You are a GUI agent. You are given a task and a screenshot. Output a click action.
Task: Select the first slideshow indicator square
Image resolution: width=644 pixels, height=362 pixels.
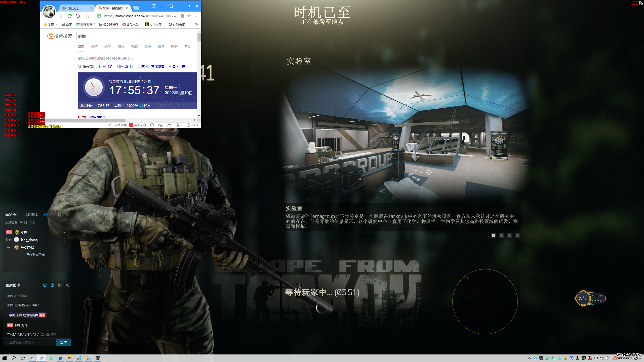point(494,236)
